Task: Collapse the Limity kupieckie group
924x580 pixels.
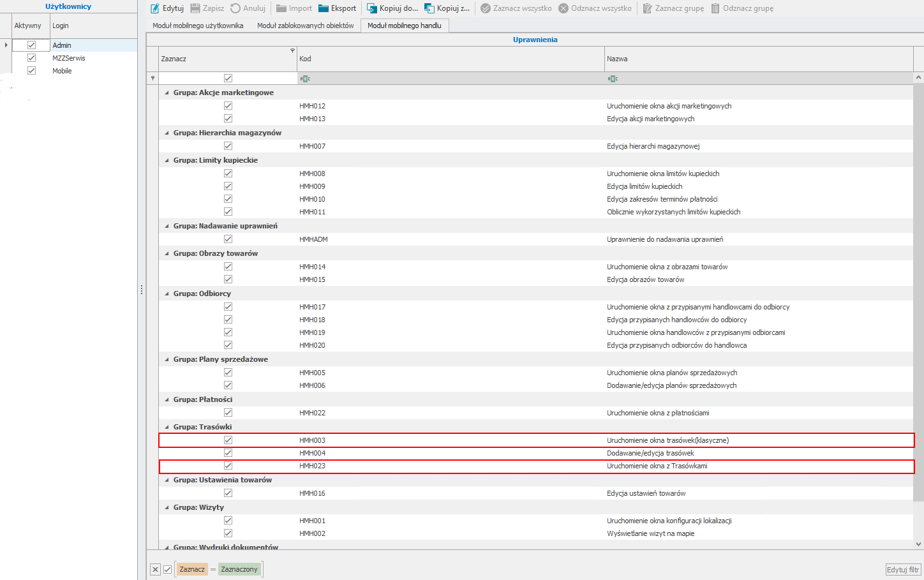Action: point(167,160)
